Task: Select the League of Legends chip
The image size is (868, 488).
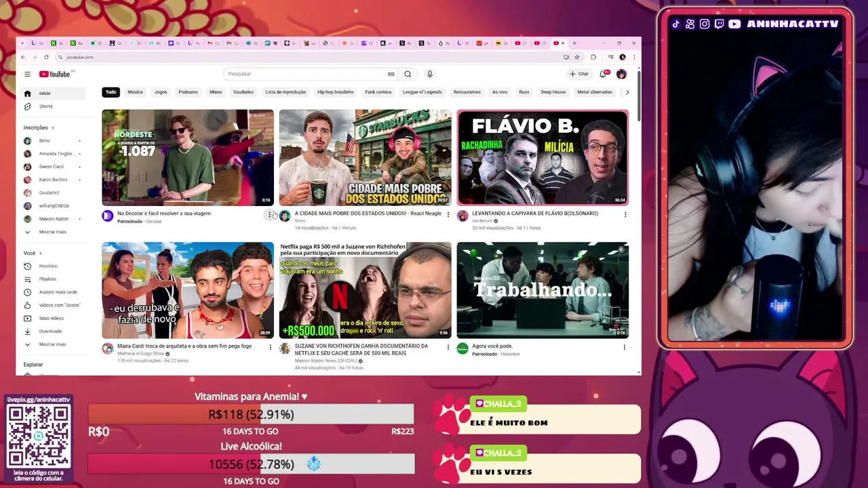Action: pos(422,92)
